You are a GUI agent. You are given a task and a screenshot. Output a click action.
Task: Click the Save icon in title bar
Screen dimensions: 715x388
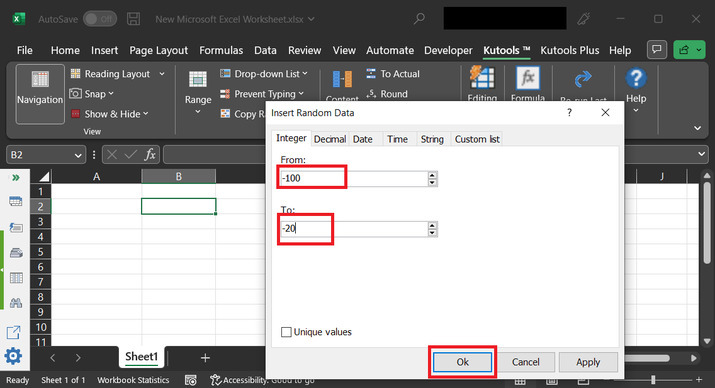click(133, 19)
